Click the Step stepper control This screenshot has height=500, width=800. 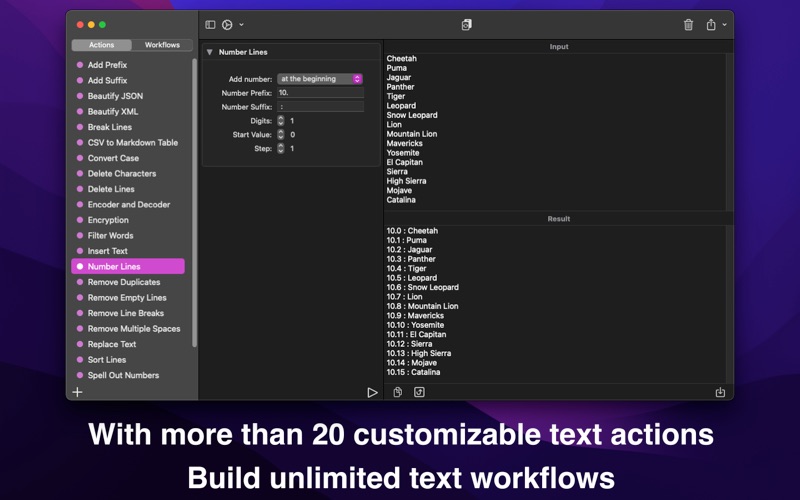pos(281,148)
